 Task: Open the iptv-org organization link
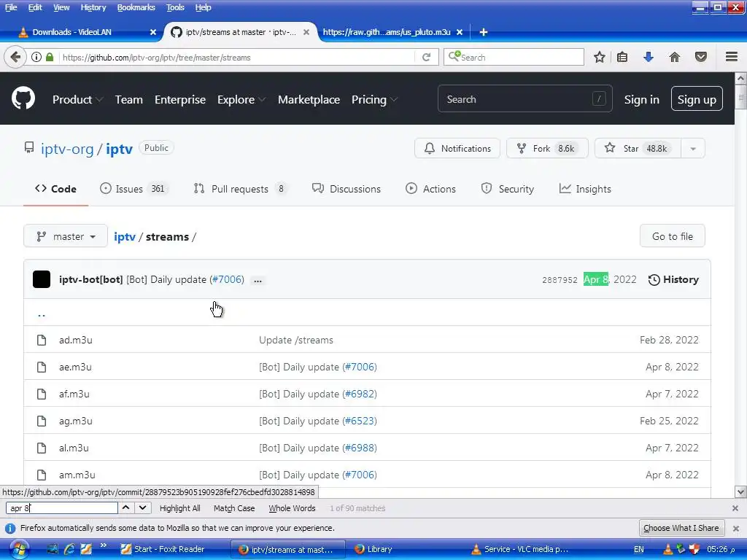point(67,149)
